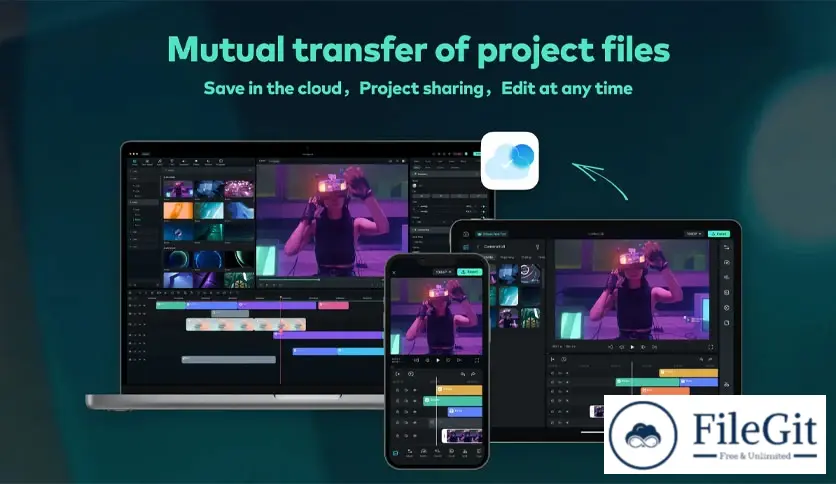Click the third icon in the tablet's right sidebar
The height and width of the screenshot is (484, 836).
point(727,277)
